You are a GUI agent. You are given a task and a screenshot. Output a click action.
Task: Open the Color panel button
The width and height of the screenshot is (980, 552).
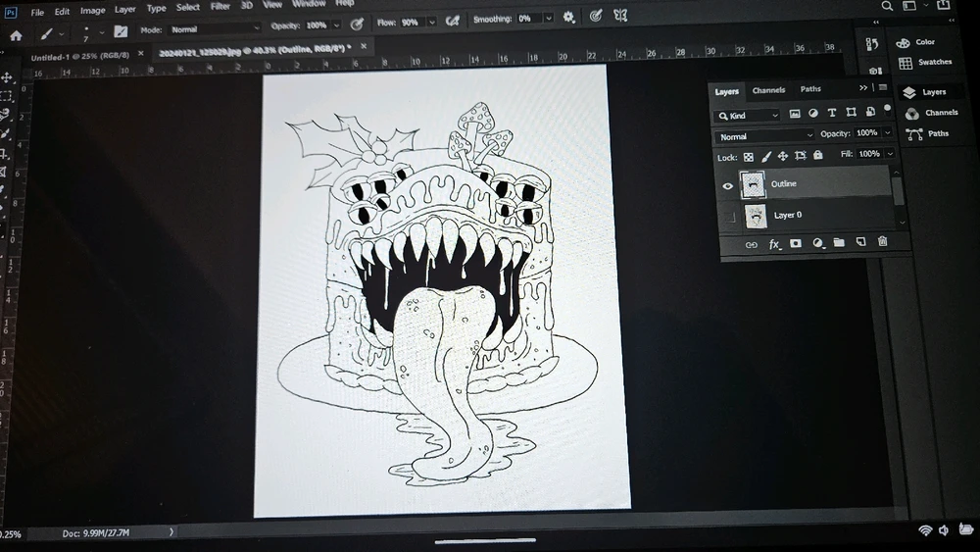pos(916,42)
